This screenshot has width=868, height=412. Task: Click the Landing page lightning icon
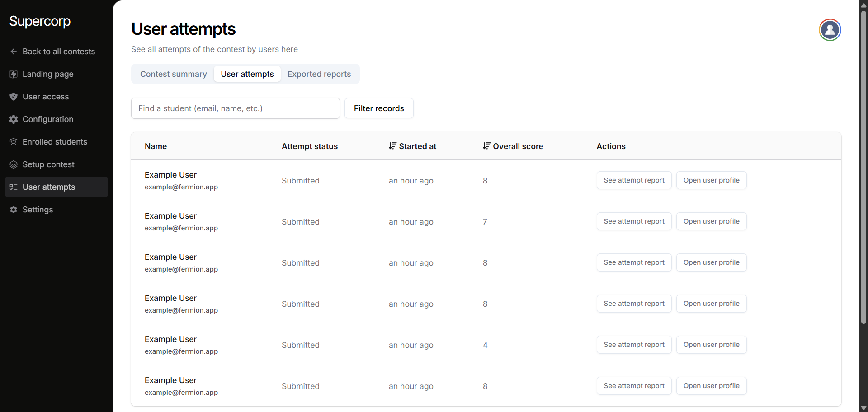click(14, 74)
